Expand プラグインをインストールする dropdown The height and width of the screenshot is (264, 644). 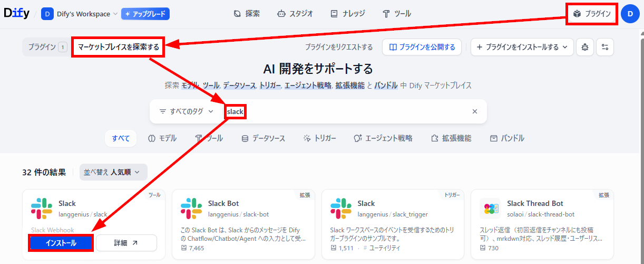[522, 47]
